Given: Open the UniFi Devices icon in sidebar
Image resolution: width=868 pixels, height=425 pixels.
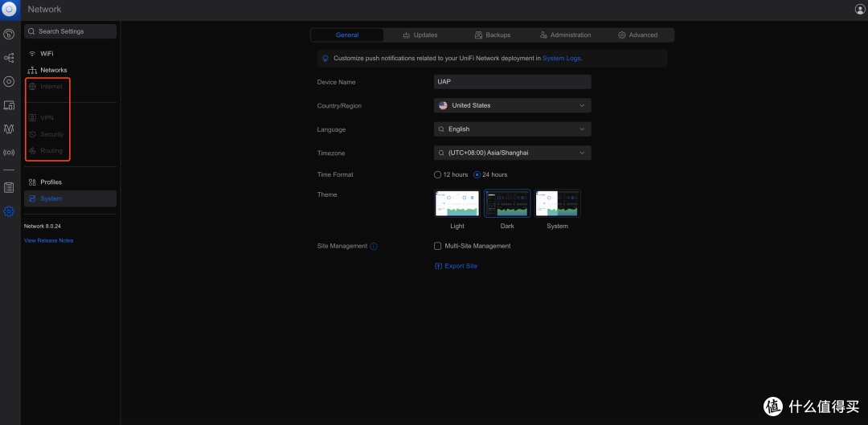Looking at the screenshot, I should pyautogui.click(x=9, y=81).
